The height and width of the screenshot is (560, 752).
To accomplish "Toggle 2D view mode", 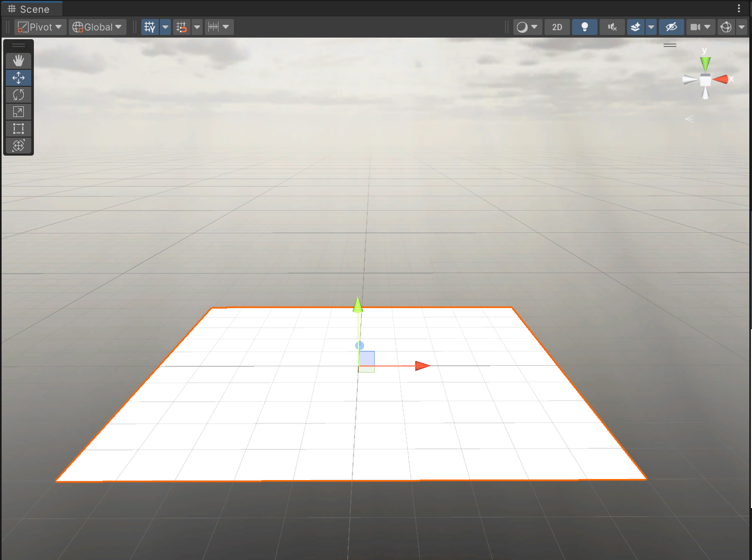I will pos(557,27).
